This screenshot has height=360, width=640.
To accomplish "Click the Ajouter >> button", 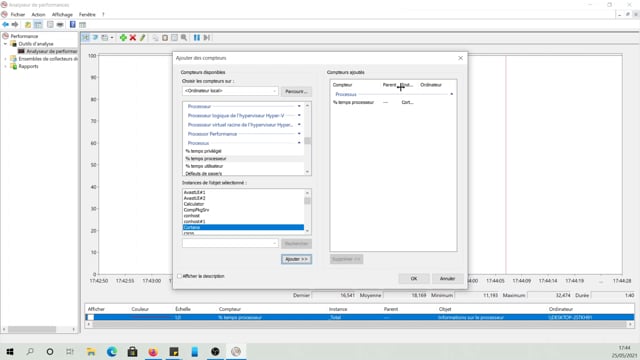I will point(296,259).
